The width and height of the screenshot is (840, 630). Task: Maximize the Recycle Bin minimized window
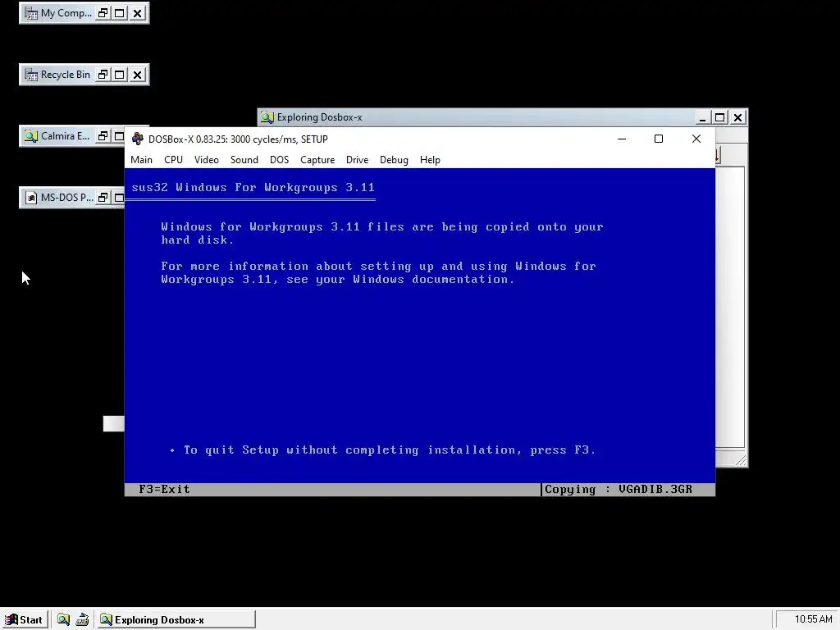(120, 75)
